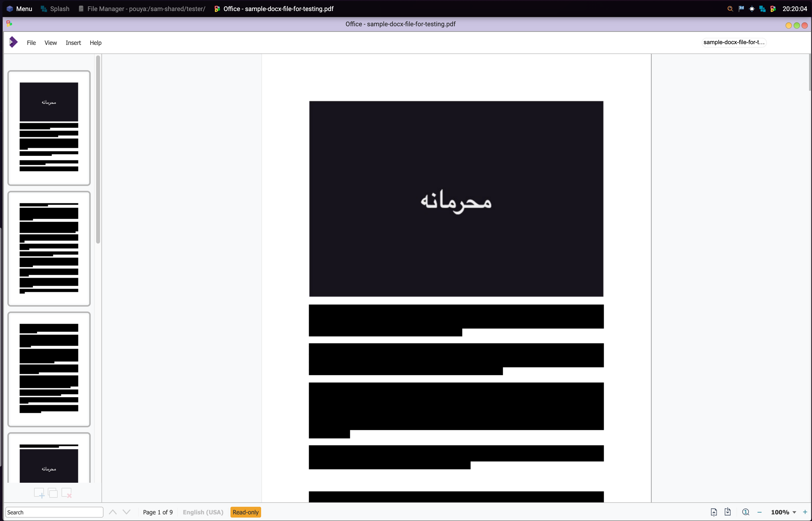Click the previous page icon in status bar

pos(714,512)
